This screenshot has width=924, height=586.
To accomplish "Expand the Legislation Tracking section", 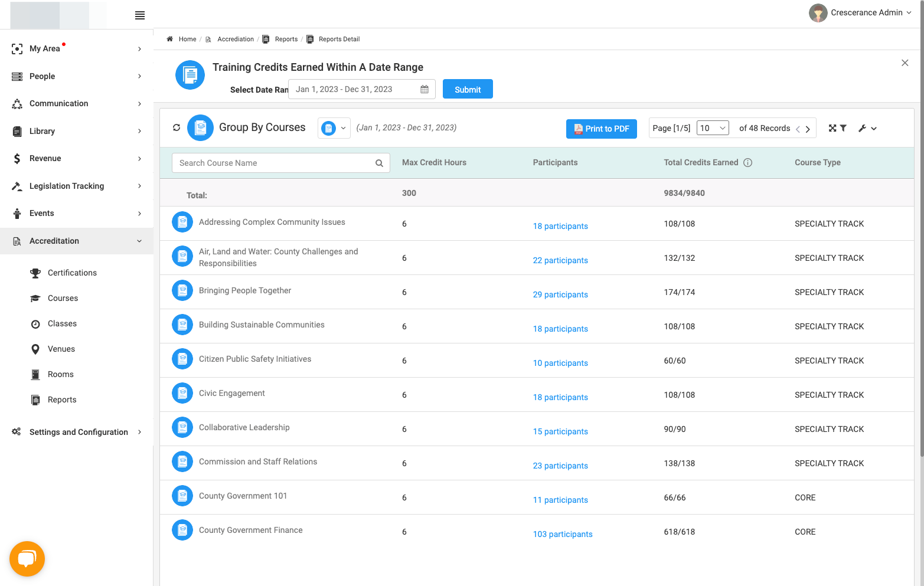I will click(x=77, y=186).
